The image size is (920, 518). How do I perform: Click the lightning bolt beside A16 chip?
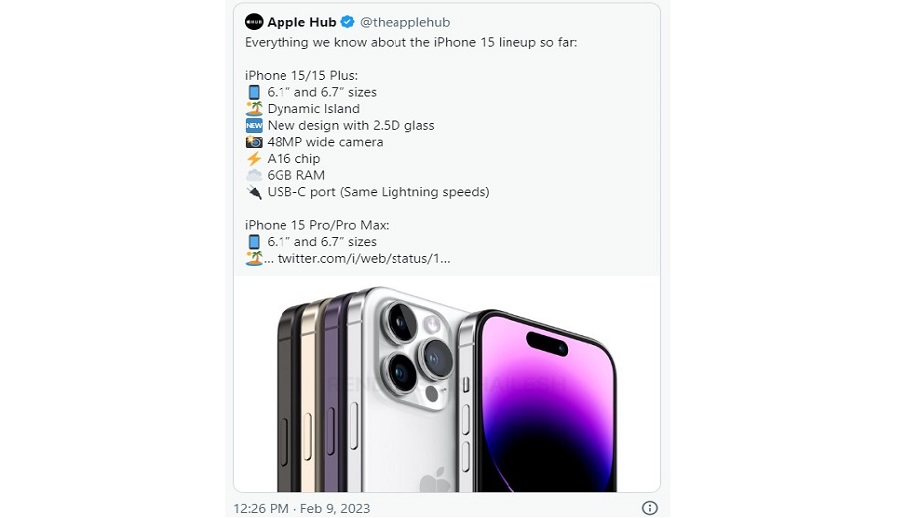254,159
